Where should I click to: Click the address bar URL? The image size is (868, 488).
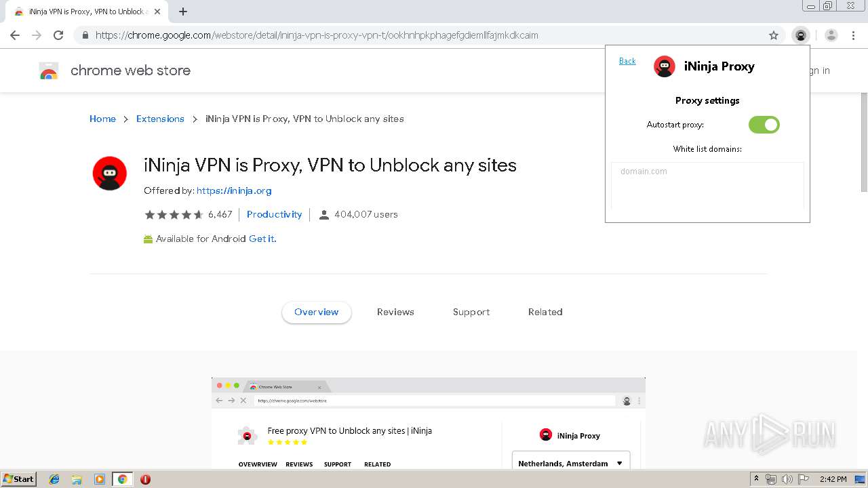pyautogui.click(x=317, y=35)
